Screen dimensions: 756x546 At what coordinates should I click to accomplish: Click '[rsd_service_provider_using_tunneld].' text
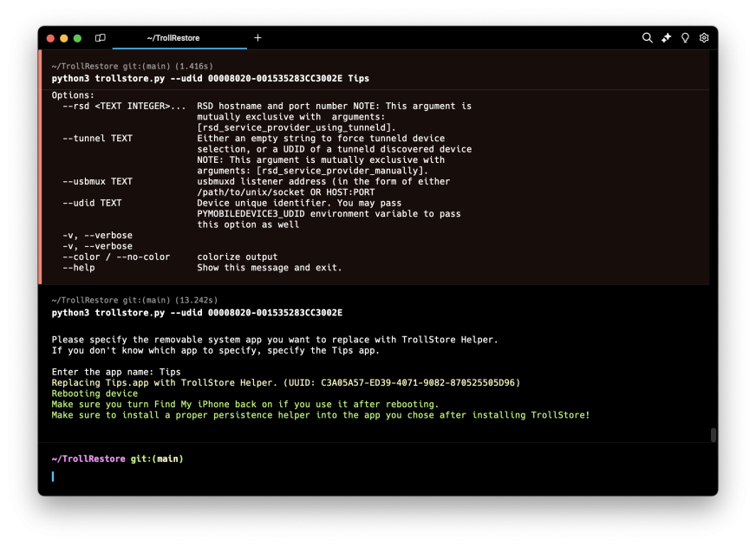tap(296, 127)
